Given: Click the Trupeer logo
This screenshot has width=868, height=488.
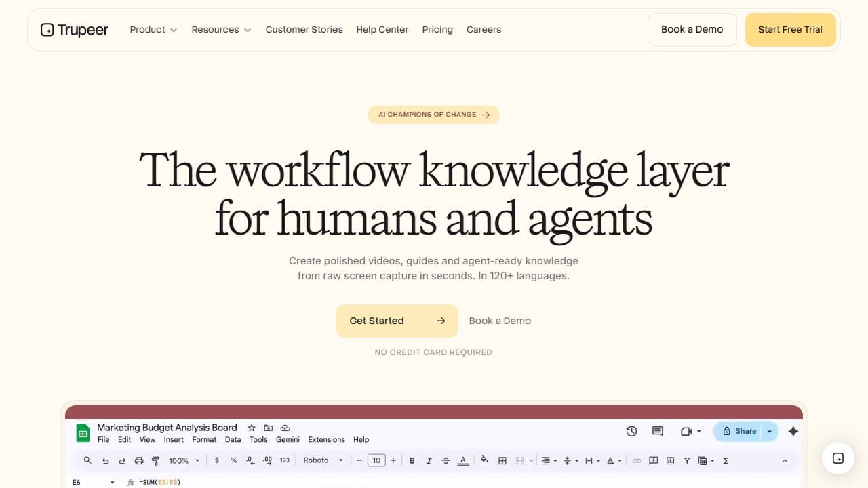Looking at the screenshot, I should coord(75,30).
